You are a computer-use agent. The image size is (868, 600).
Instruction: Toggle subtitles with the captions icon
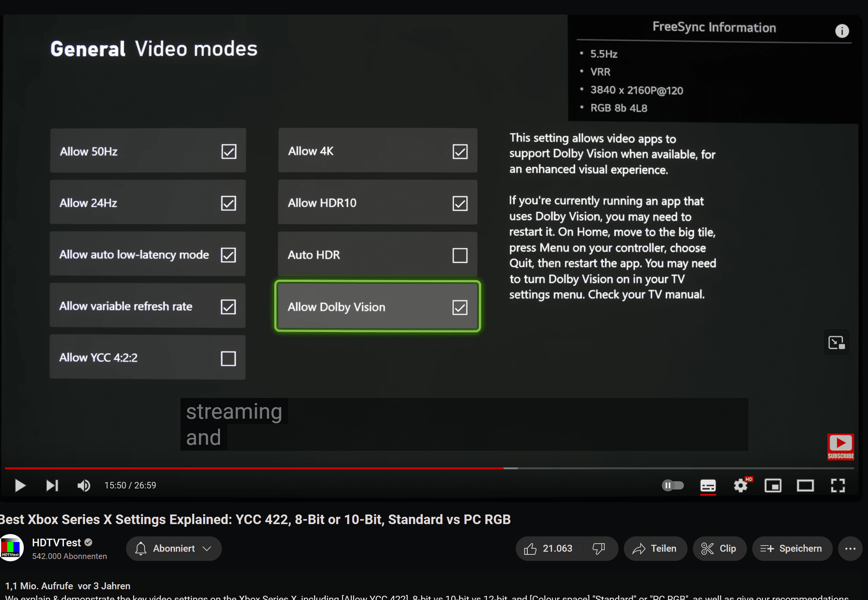click(708, 486)
